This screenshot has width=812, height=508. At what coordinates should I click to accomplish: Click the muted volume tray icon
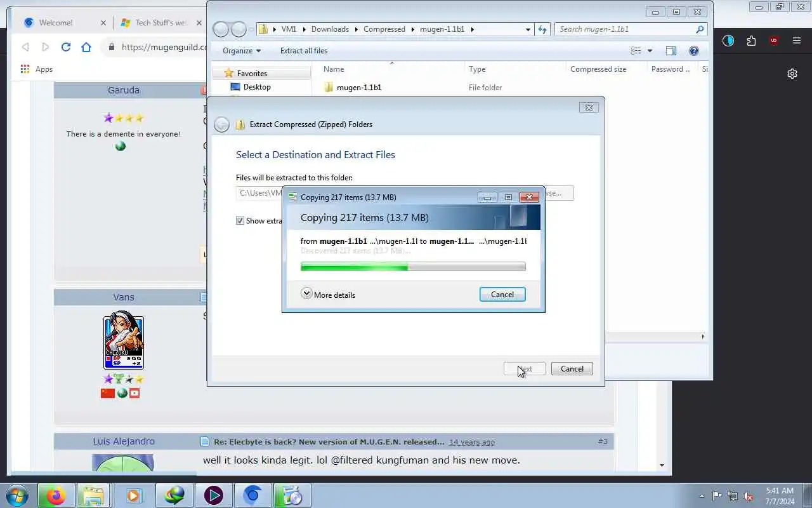click(749, 496)
